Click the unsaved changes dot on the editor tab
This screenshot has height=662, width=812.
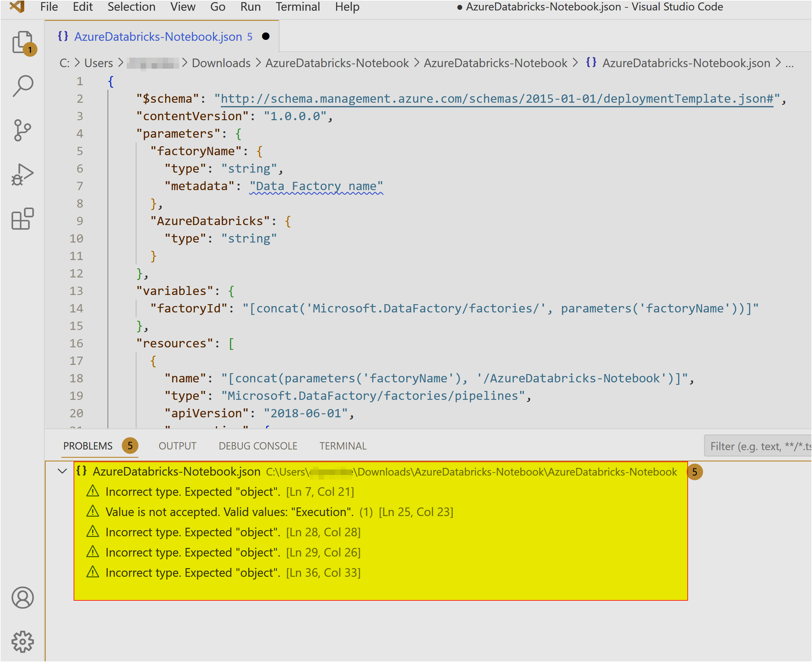coord(266,36)
